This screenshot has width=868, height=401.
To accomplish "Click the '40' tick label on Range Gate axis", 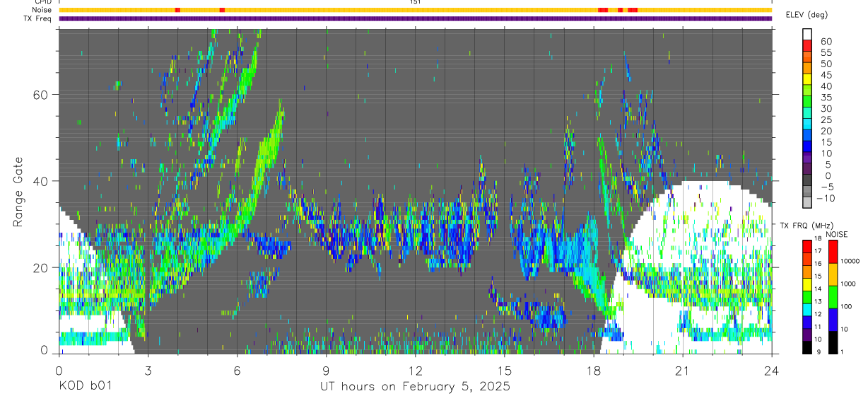I will tap(40, 181).
